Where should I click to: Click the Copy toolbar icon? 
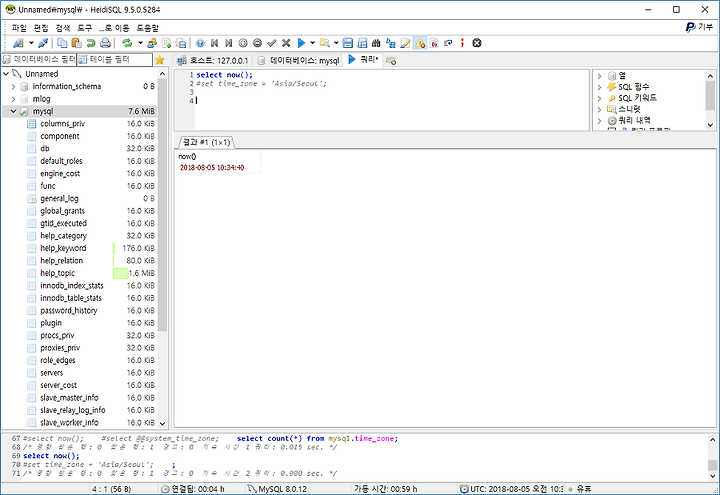[x=62, y=43]
